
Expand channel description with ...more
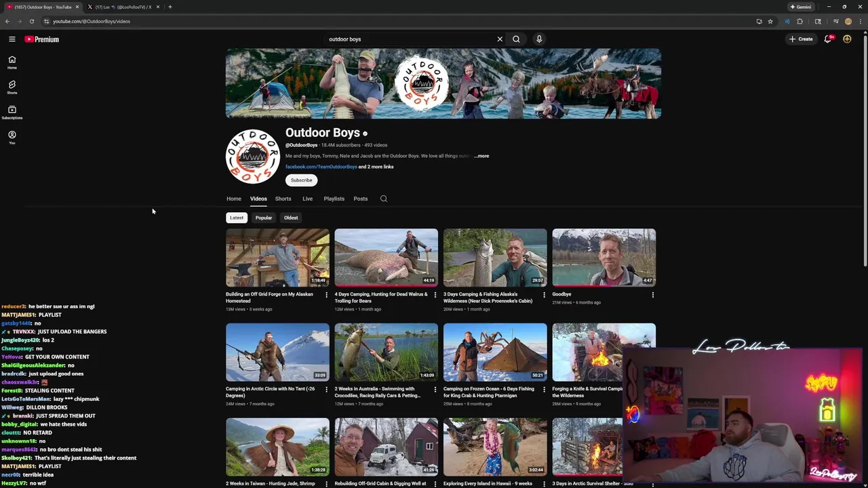[x=481, y=156]
